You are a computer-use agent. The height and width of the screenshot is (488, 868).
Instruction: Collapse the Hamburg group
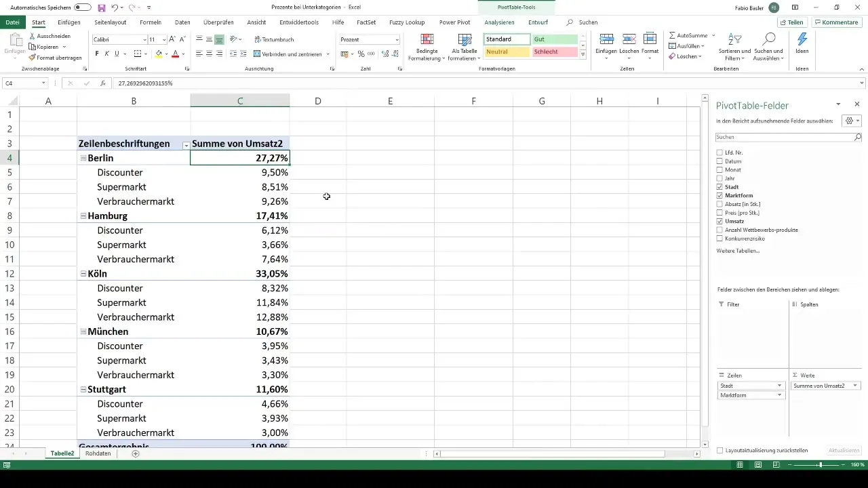coord(83,216)
